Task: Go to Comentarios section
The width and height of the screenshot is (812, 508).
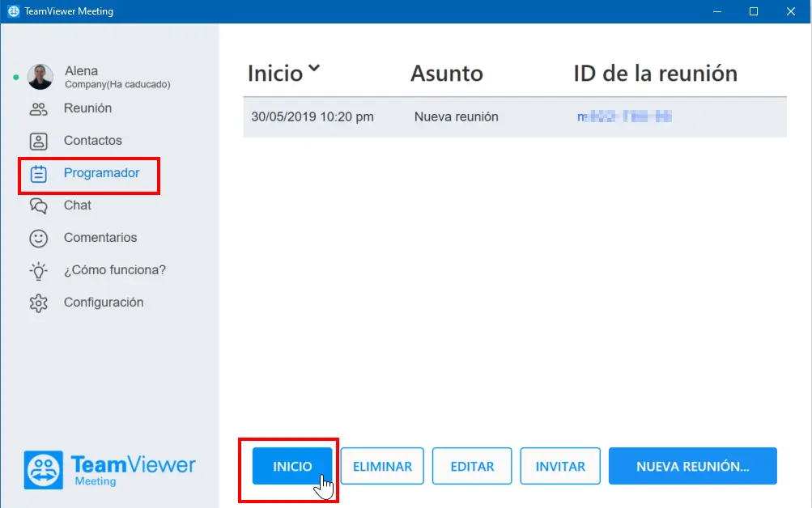Action: coord(100,238)
